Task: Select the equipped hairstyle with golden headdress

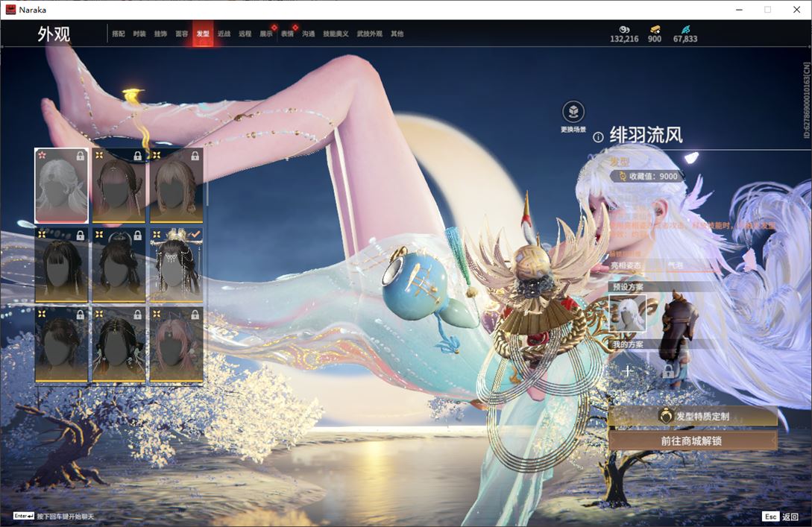Action: [x=176, y=265]
